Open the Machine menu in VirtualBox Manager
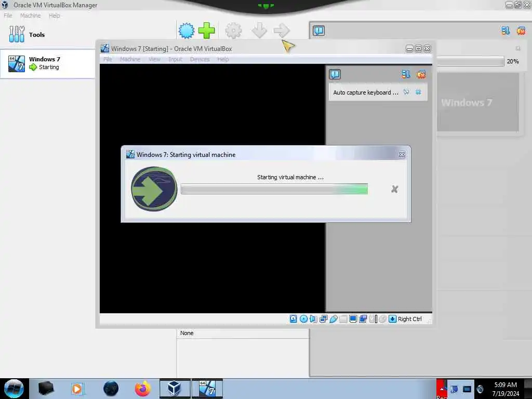532x399 pixels. pyautogui.click(x=30, y=16)
